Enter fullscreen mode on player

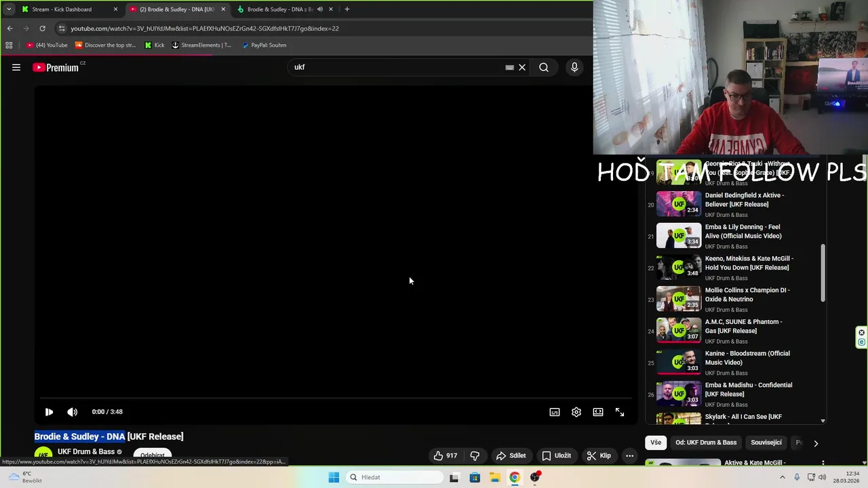[620, 411]
